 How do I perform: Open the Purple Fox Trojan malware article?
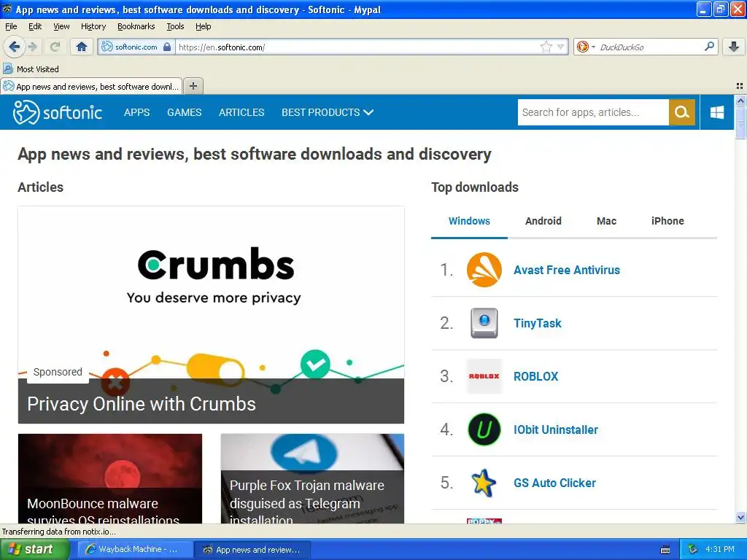click(x=312, y=478)
